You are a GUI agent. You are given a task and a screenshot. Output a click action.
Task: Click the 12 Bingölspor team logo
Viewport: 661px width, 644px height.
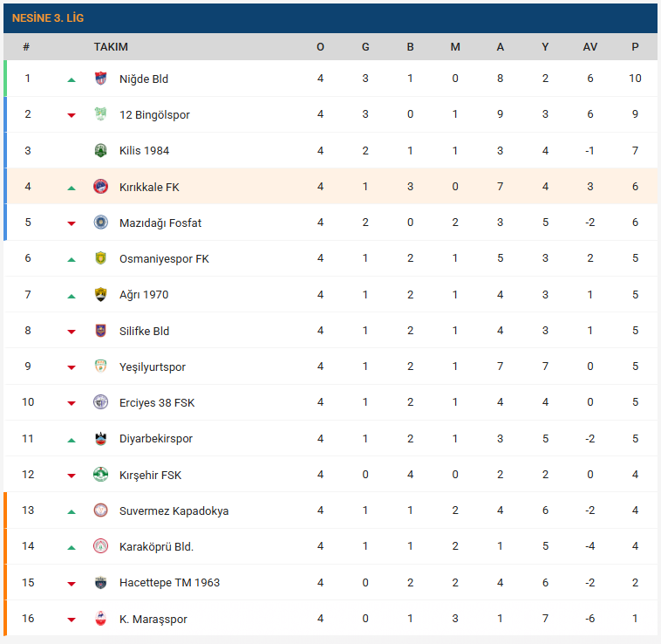coord(100,114)
